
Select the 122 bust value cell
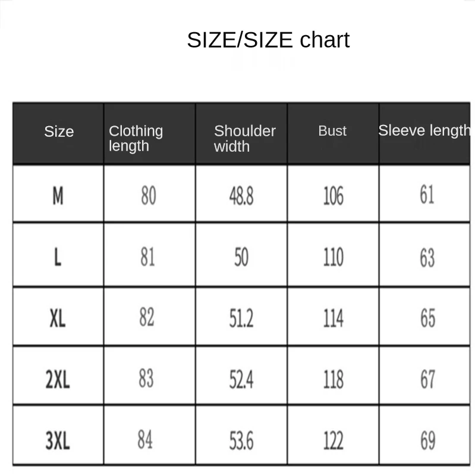(333, 441)
